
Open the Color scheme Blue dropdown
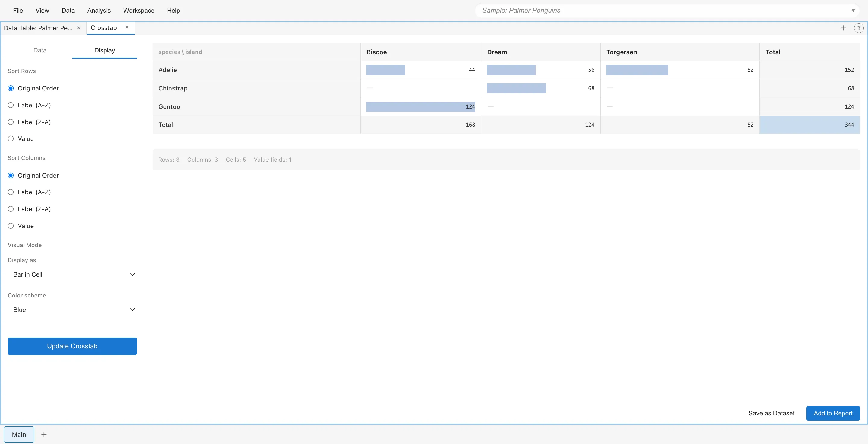pyautogui.click(x=72, y=309)
